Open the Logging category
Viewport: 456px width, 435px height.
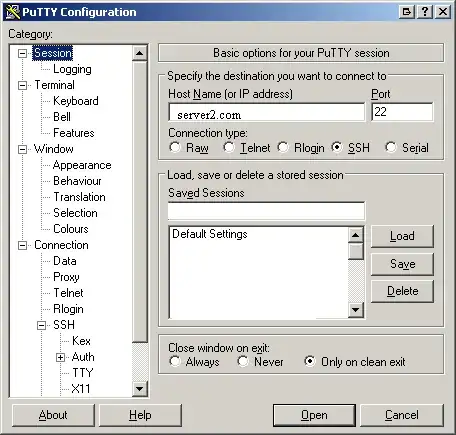coord(72,69)
